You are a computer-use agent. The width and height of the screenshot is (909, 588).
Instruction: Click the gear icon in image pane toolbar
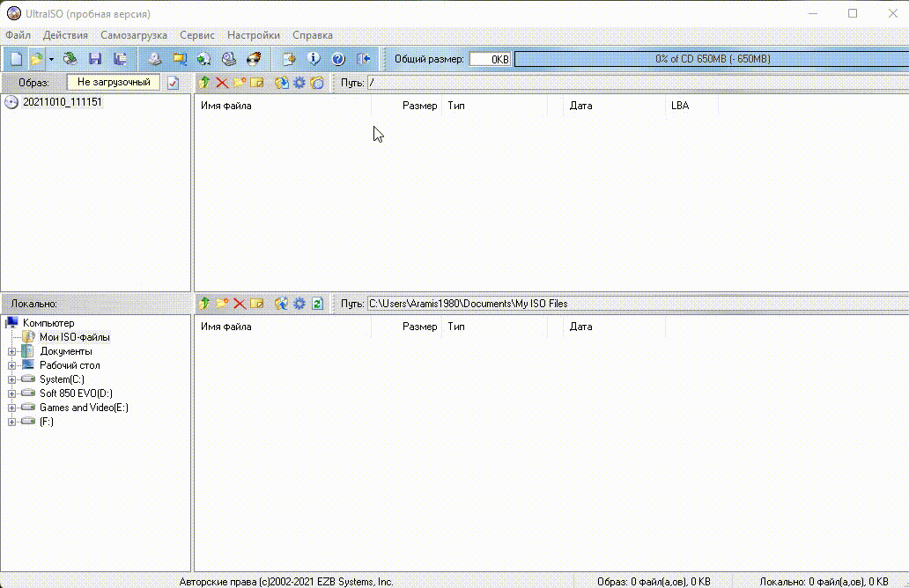point(299,82)
